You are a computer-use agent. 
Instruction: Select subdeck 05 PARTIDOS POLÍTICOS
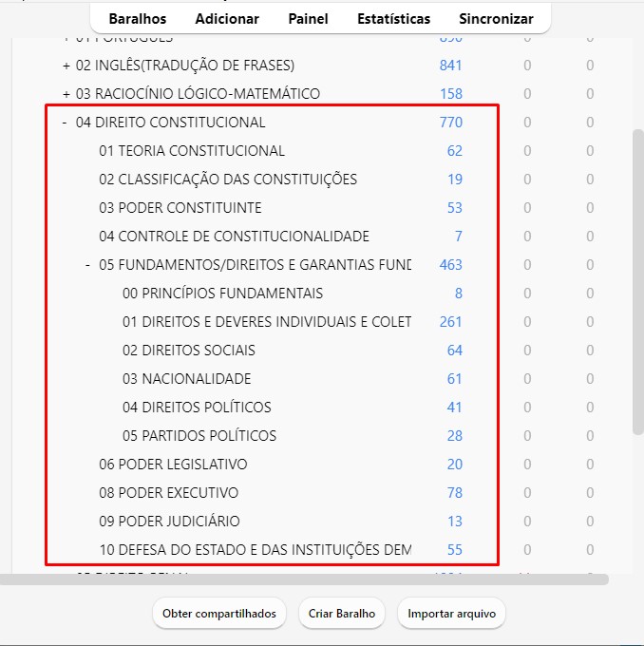click(x=199, y=436)
